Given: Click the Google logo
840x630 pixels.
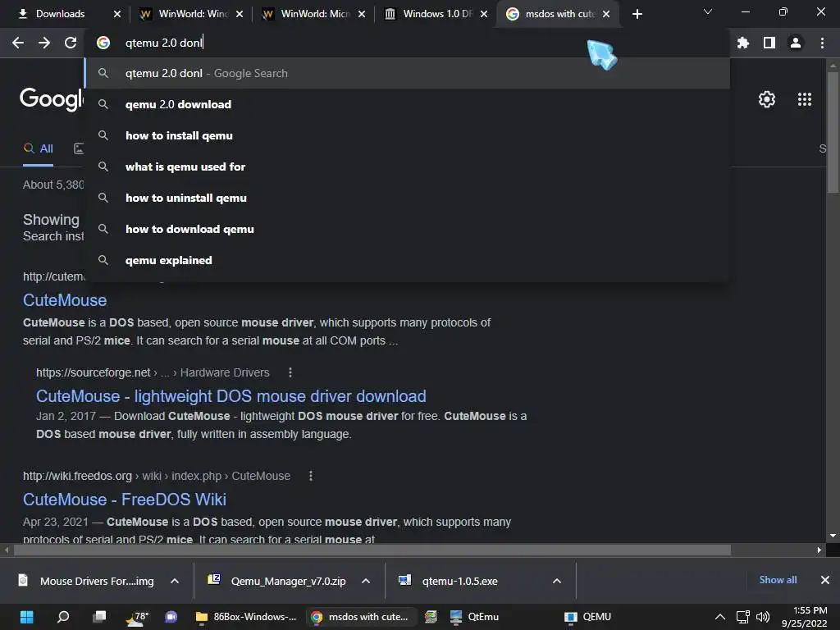Looking at the screenshot, I should 52,99.
